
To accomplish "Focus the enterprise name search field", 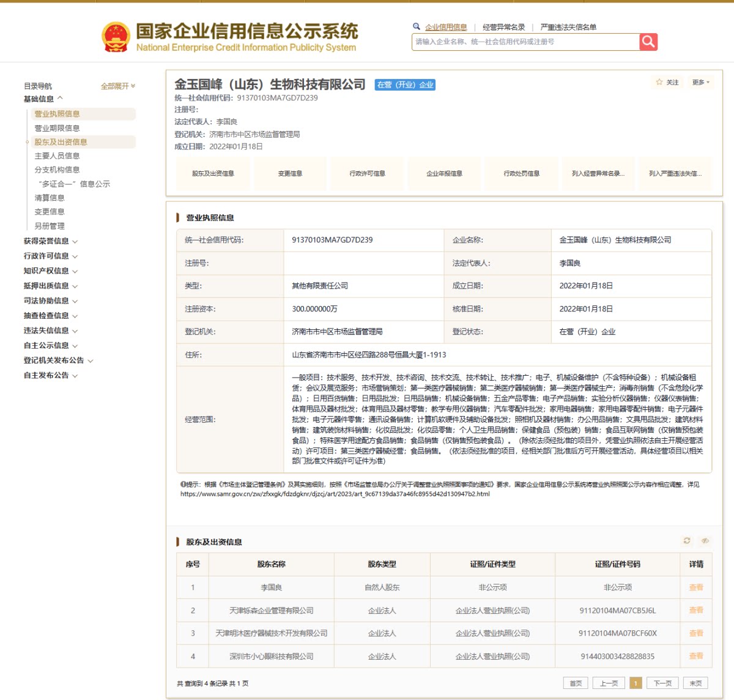I will 526,42.
